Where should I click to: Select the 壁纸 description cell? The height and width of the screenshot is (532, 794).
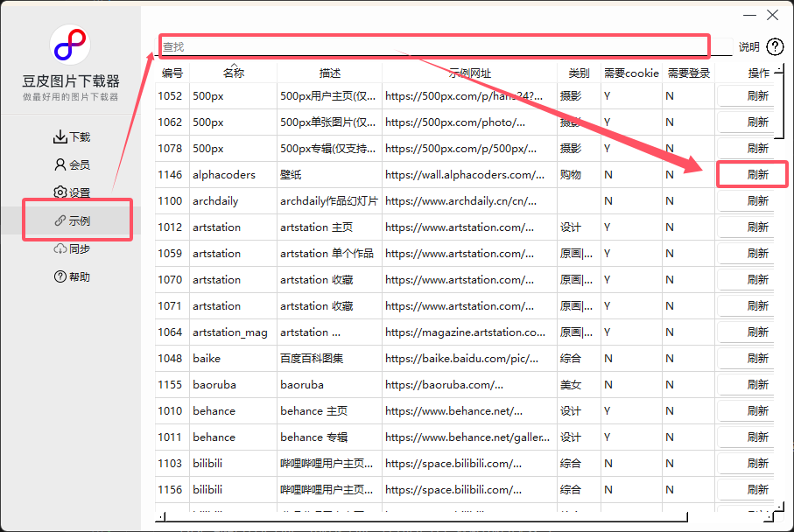click(330, 175)
